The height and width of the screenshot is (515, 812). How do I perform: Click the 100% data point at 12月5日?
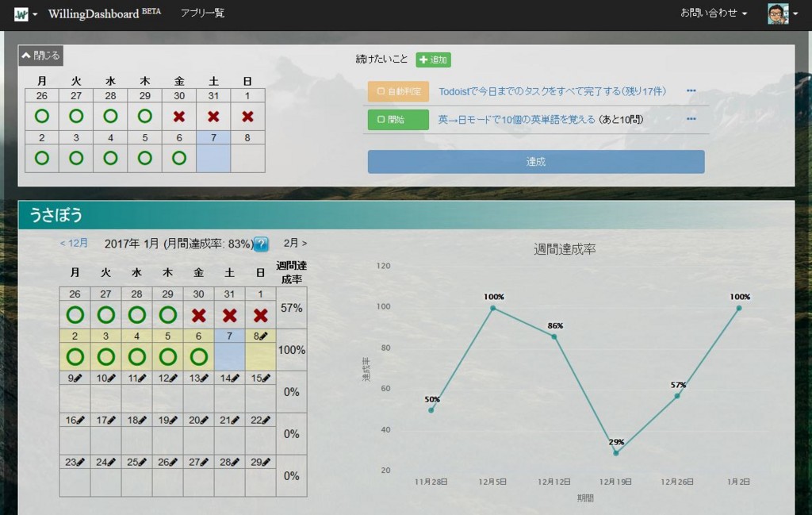pos(493,308)
